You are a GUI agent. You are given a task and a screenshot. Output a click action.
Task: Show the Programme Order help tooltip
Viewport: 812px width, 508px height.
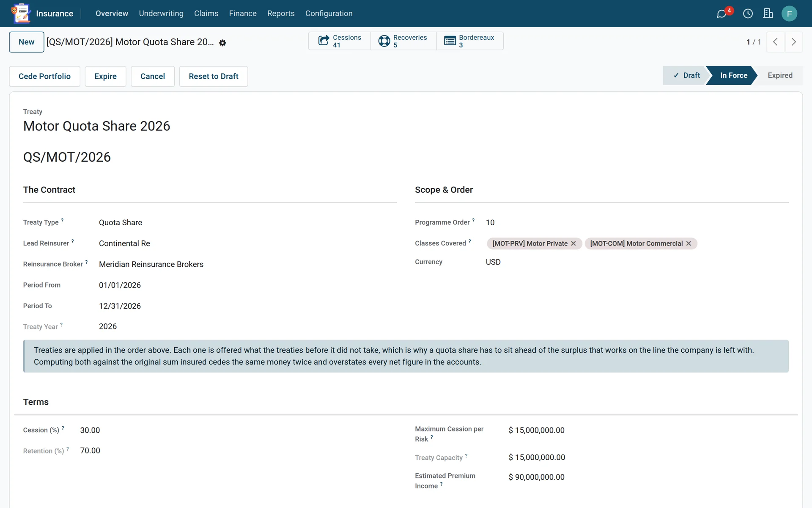(x=473, y=221)
